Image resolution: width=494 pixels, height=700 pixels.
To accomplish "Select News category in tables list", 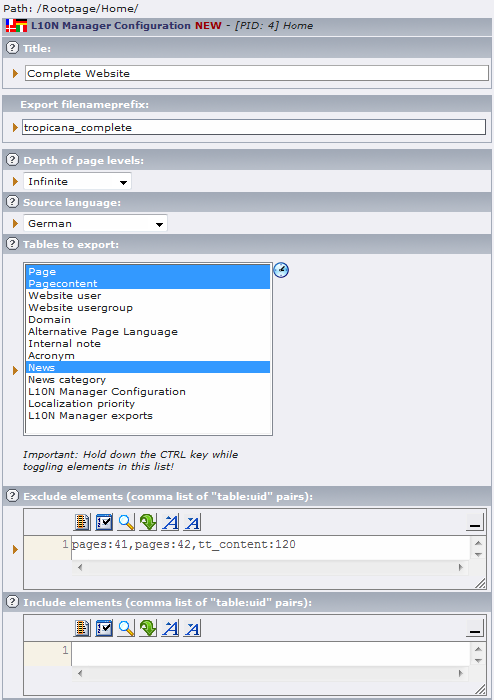I will coord(148,379).
